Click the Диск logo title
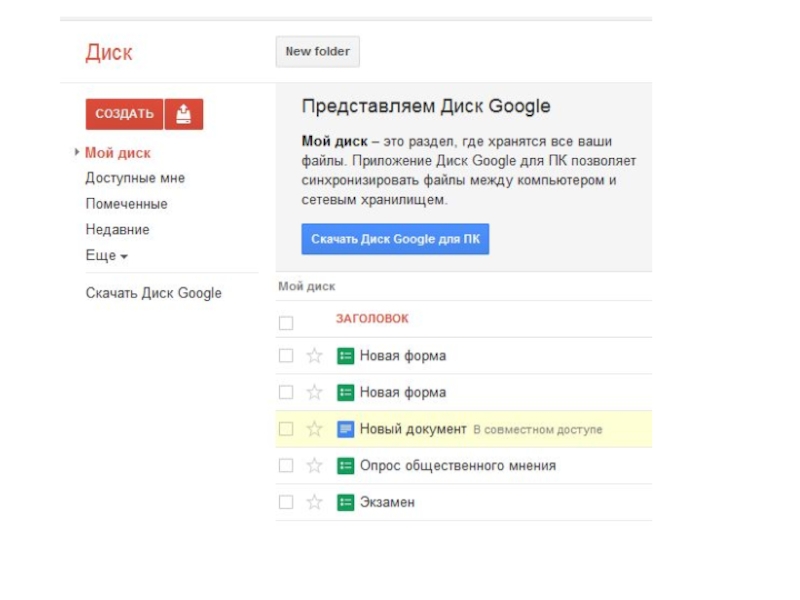The width and height of the screenshot is (800, 600). click(x=109, y=53)
